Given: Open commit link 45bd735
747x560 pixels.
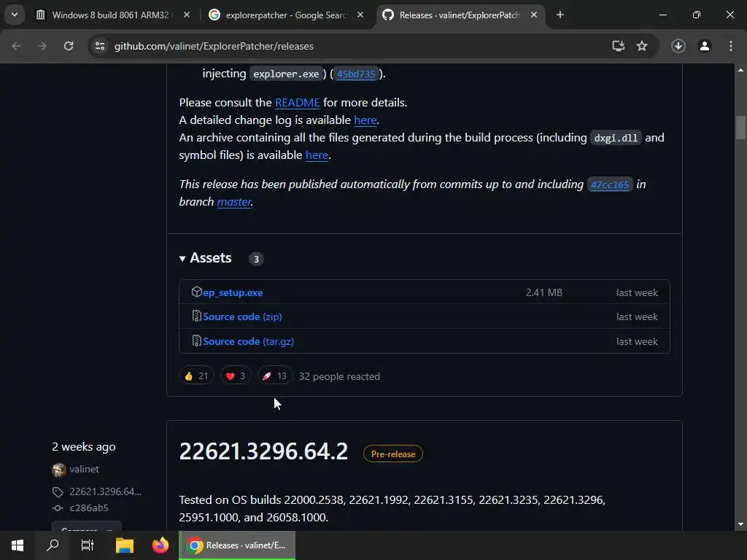Looking at the screenshot, I should (356, 74).
